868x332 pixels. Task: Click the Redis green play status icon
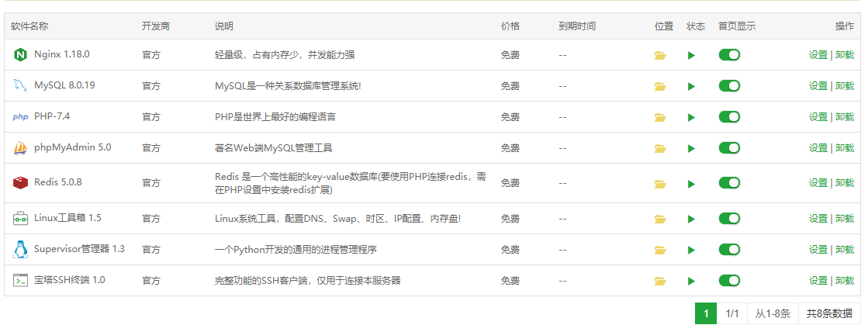pos(691,184)
